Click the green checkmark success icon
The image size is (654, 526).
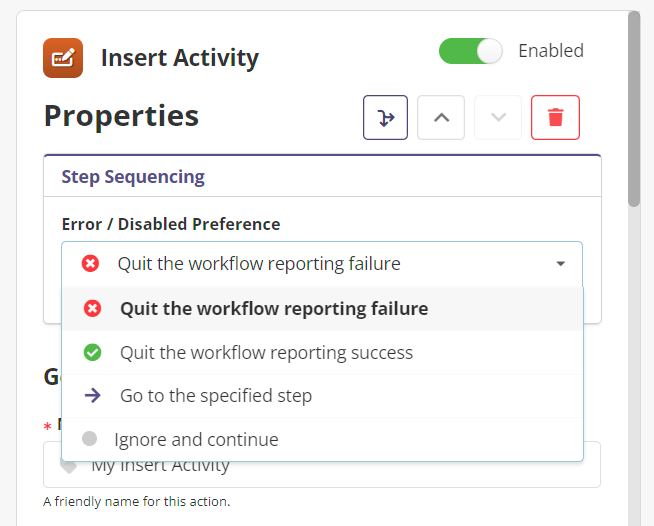tap(93, 352)
